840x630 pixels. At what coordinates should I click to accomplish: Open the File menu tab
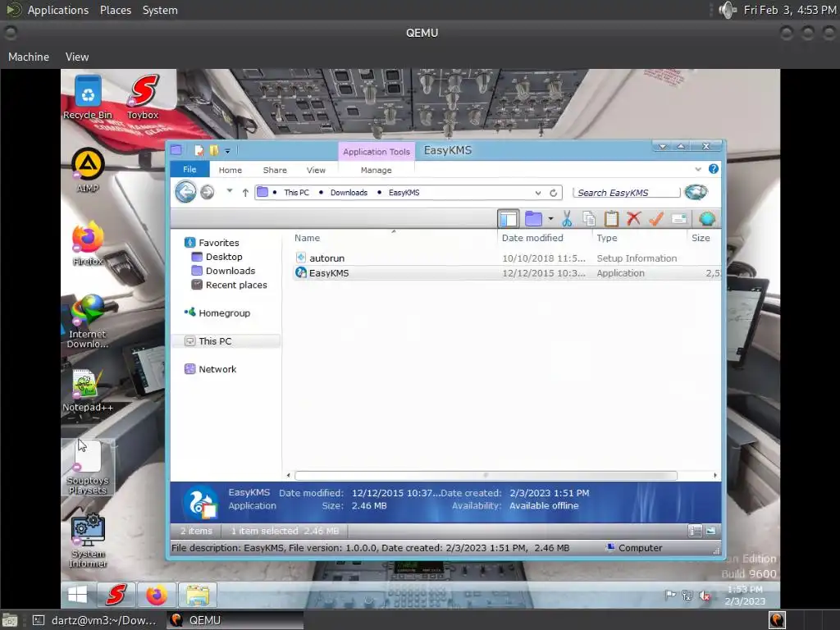click(x=189, y=169)
